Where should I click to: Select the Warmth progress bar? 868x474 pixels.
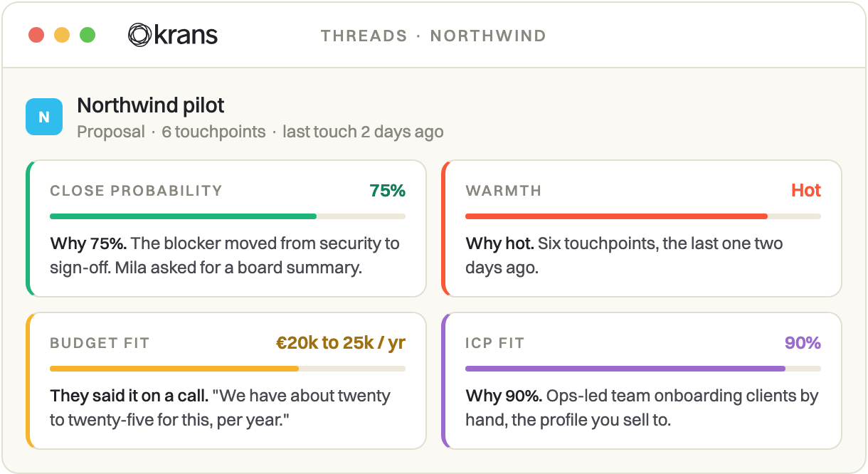[643, 216]
